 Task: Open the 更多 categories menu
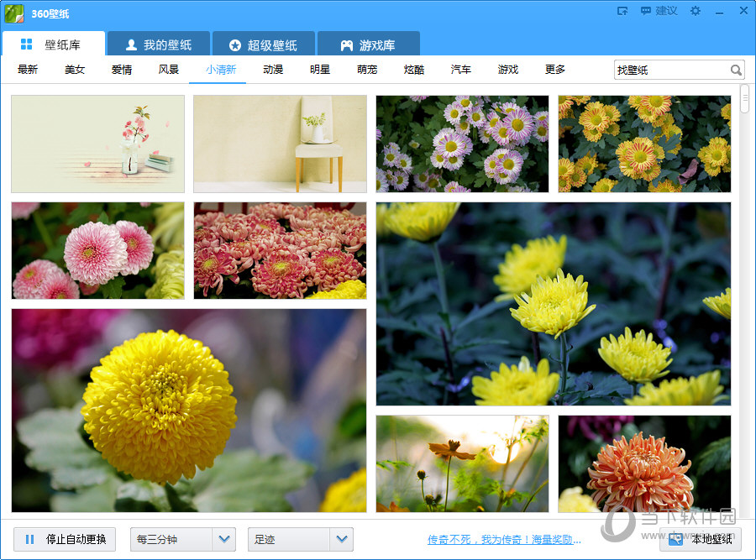(554, 70)
